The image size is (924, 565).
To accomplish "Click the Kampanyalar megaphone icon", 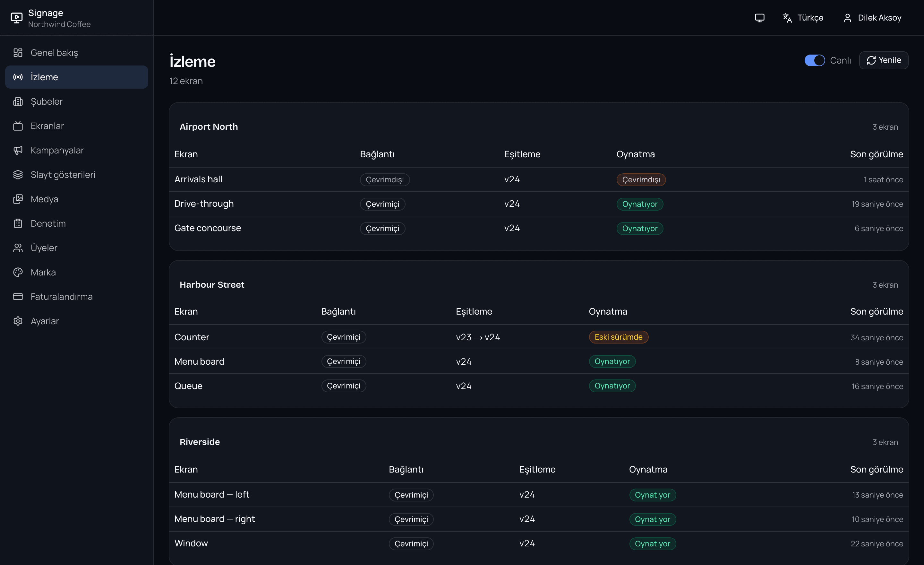I will click(x=18, y=150).
